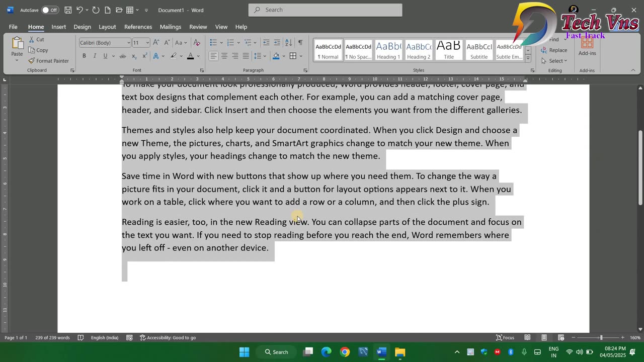The height and width of the screenshot is (362, 644).
Task: Apply red font color
Action: [x=190, y=56]
